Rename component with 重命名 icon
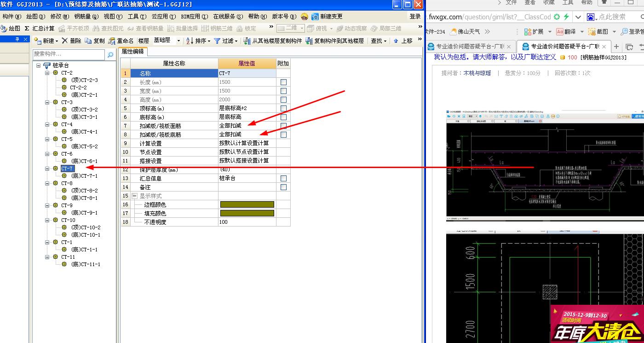 [112, 41]
